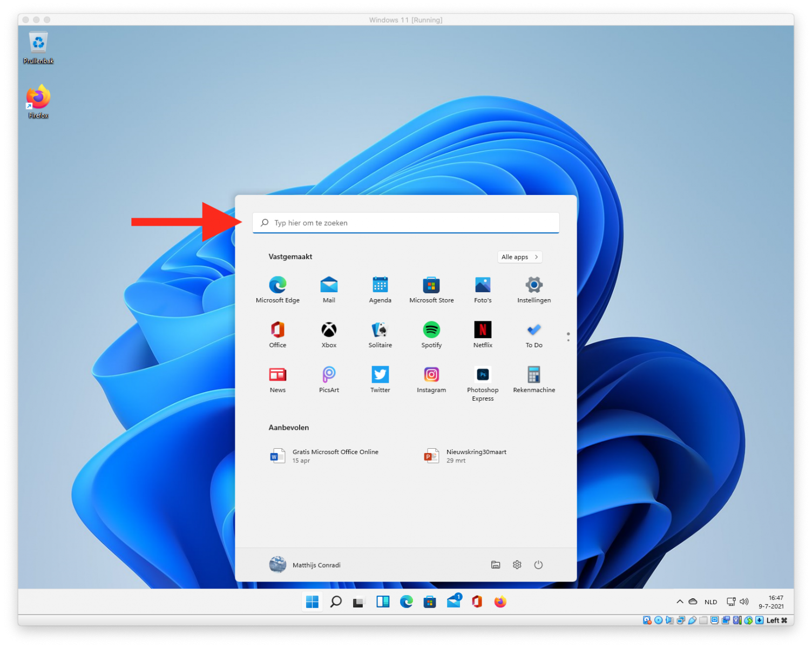
Task: Launch Photoshop Express
Action: [x=483, y=375]
